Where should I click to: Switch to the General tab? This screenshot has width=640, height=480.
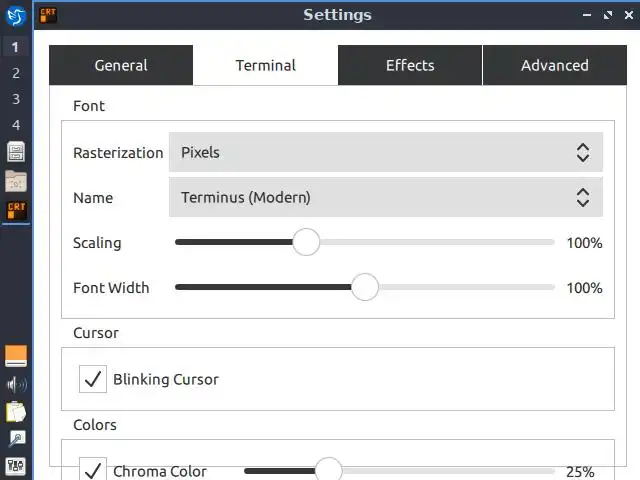121,65
